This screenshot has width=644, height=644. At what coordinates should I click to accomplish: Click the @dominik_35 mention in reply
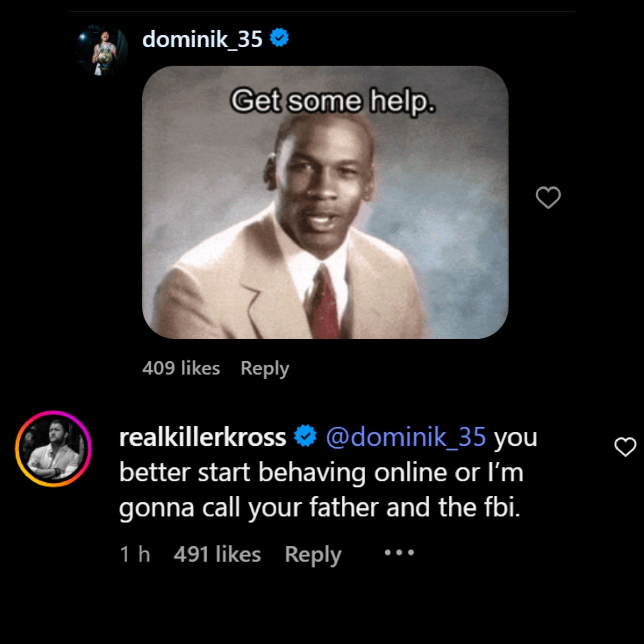pyautogui.click(x=406, y=437)
